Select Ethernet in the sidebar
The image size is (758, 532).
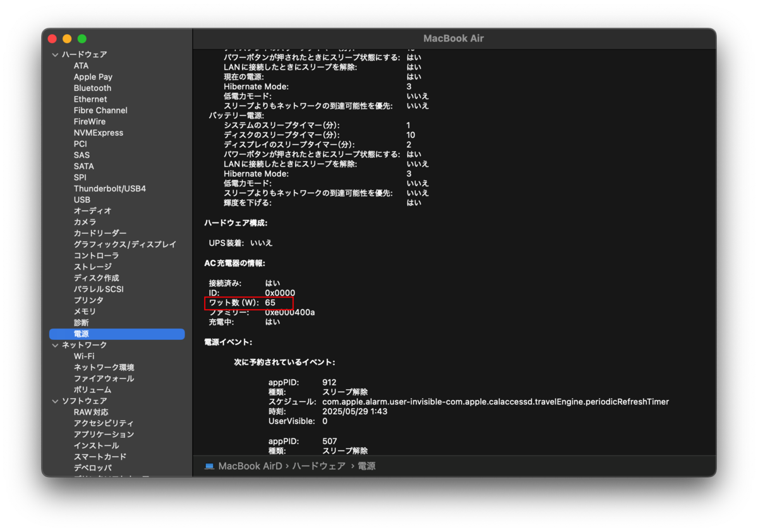[90, 99]
